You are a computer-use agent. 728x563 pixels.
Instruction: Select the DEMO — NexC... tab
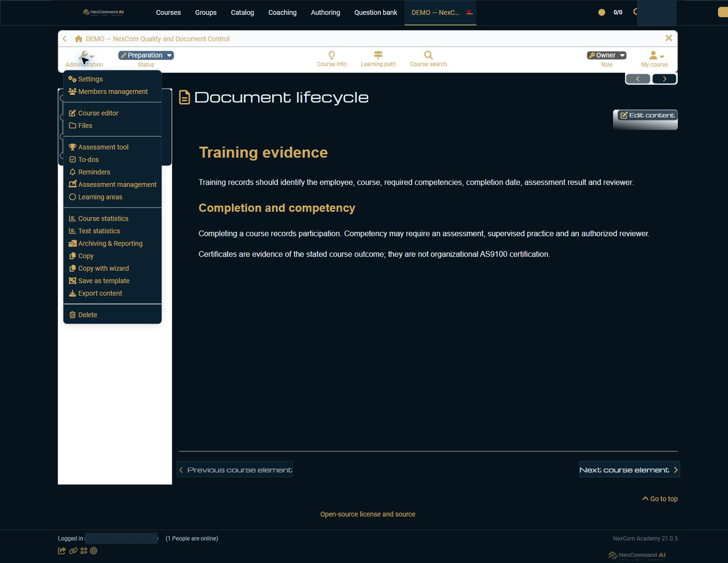coord(435,12)
